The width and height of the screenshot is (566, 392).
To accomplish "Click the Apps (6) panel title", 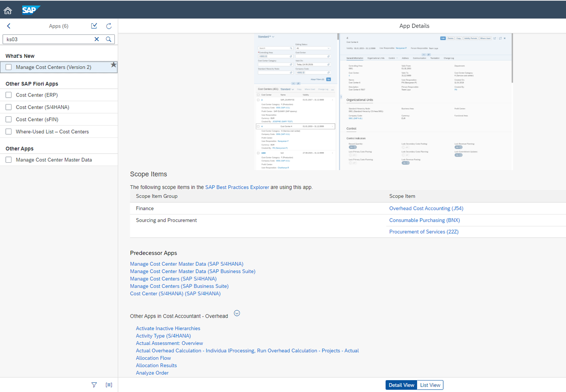I will 59,26.
